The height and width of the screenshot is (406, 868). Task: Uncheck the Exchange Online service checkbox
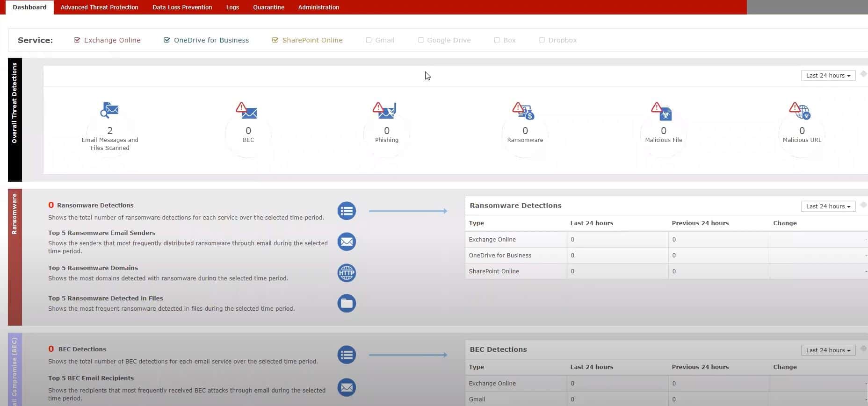[x=77, y=40]
